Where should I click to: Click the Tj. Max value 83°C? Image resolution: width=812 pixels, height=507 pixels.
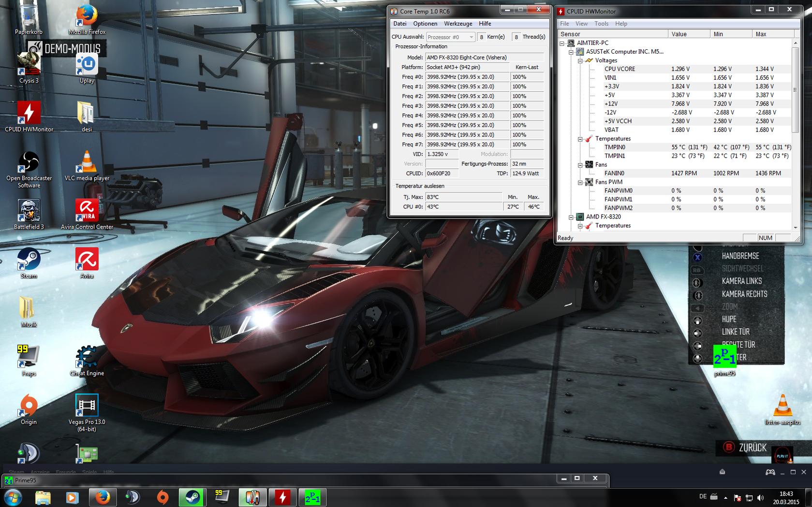(464, 197)
